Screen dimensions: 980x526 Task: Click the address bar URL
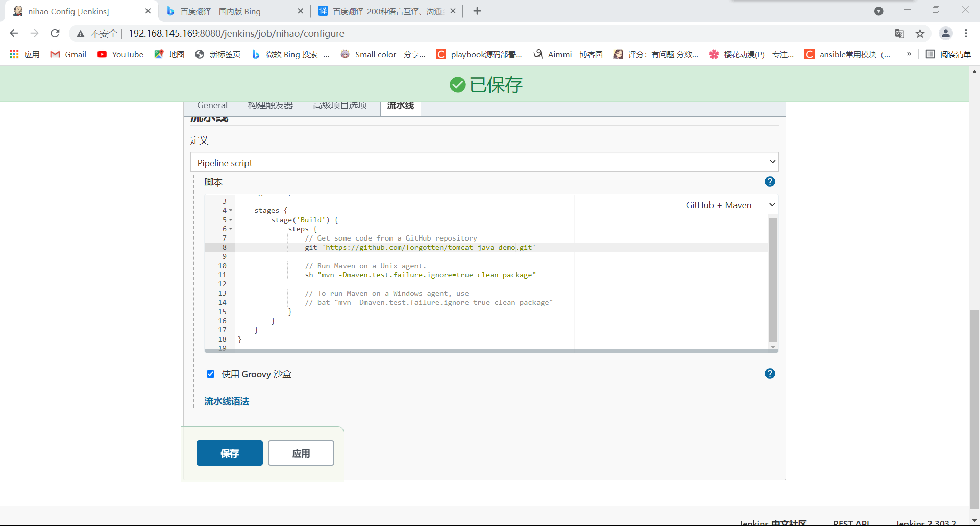[x=236, y=34]
